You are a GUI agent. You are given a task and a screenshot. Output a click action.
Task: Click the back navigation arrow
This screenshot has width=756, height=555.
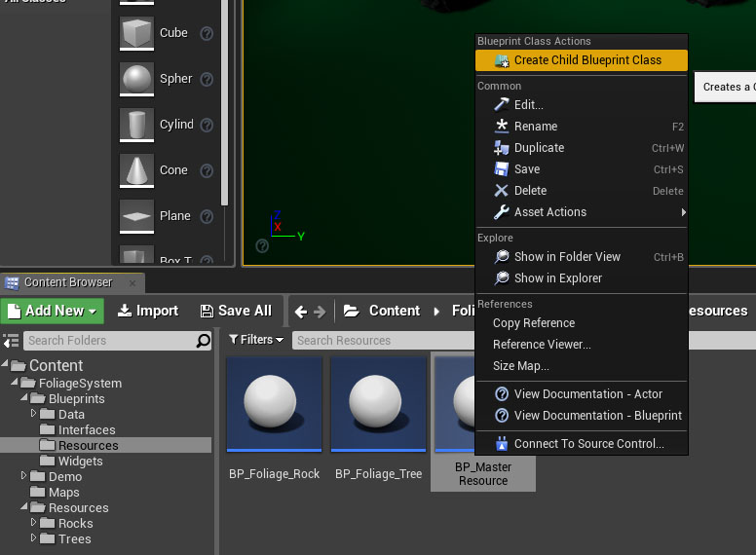(x=300, y=312)
